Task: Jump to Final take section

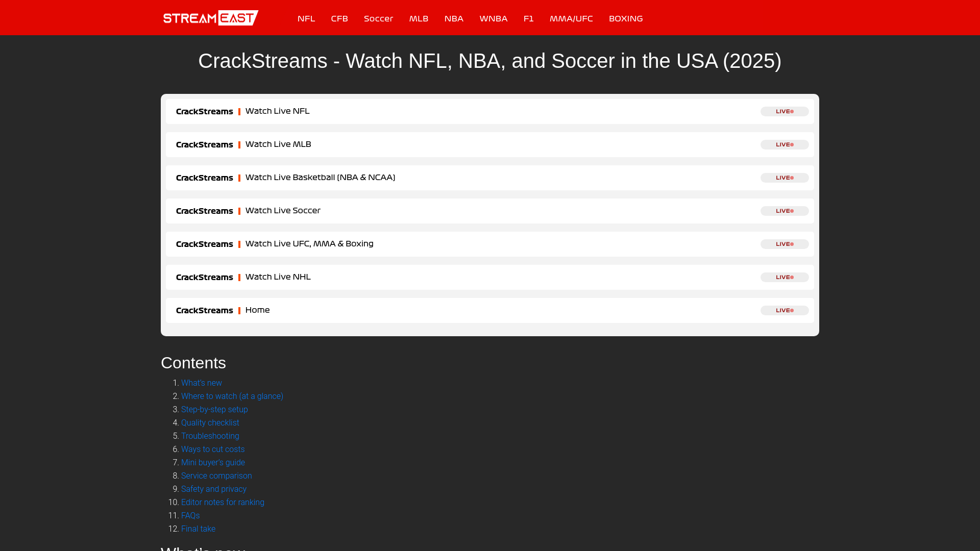Action: (x=198, y=529)
